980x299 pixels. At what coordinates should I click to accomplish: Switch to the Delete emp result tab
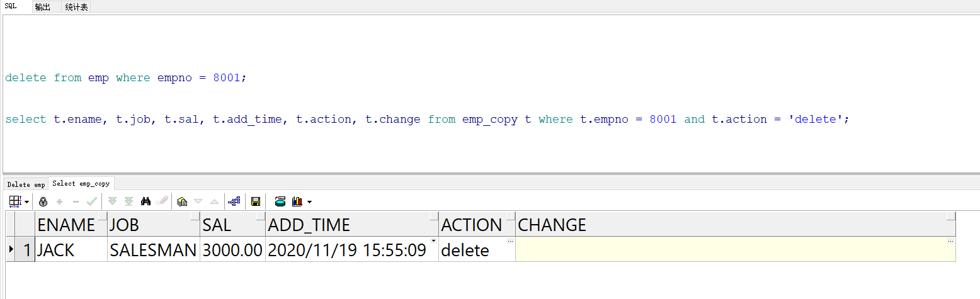26,184
